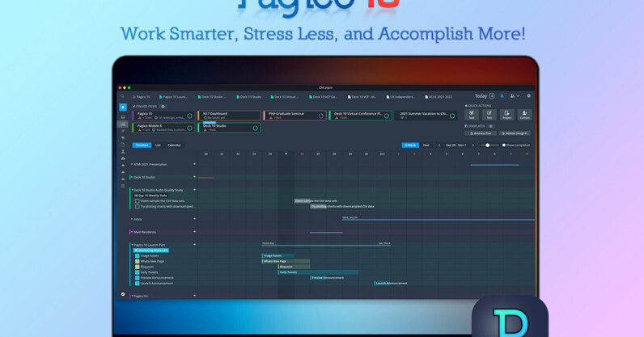The height and width of the screenshot is (337, 644).
Task: Click the Task quick action icon
Action: click(x=471, y=116)
